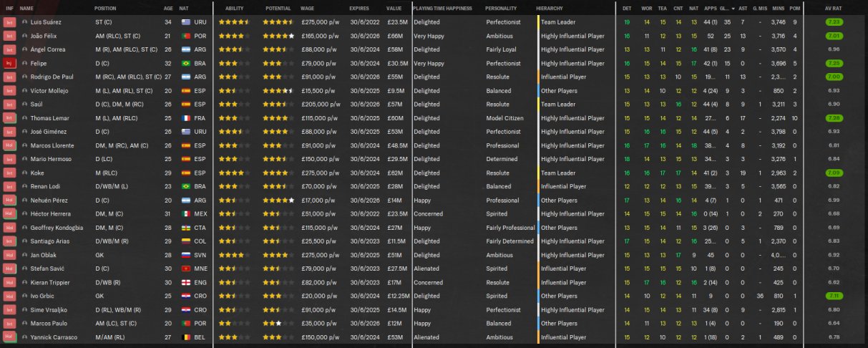Sort by AV RAT column header
The height and width of the screenshot is (348, 868).
coord(834,8)
